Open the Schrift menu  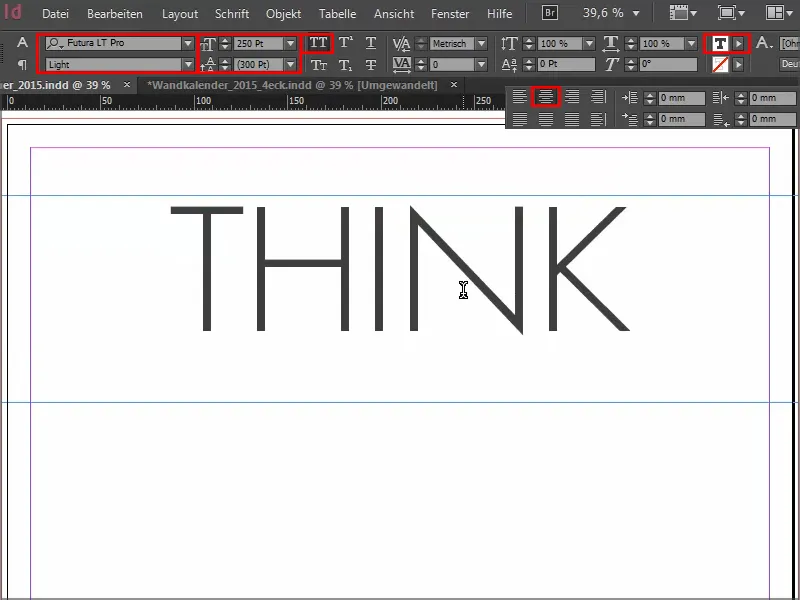232,14
